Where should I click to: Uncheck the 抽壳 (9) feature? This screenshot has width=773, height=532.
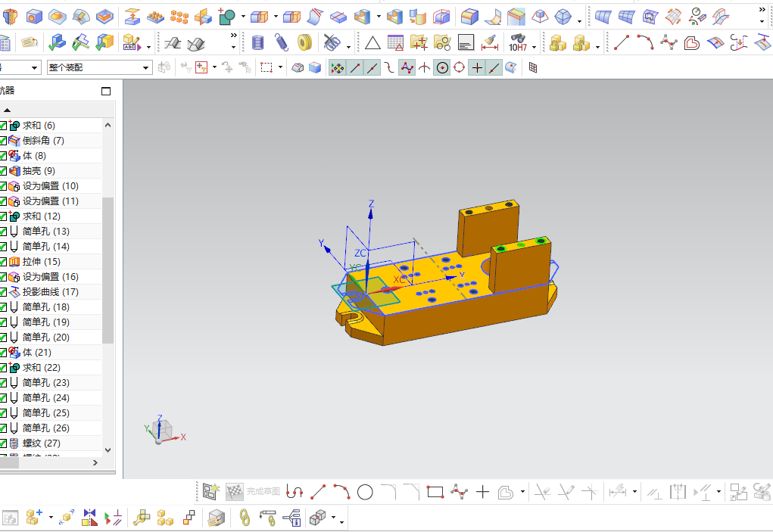click(3, 171)
